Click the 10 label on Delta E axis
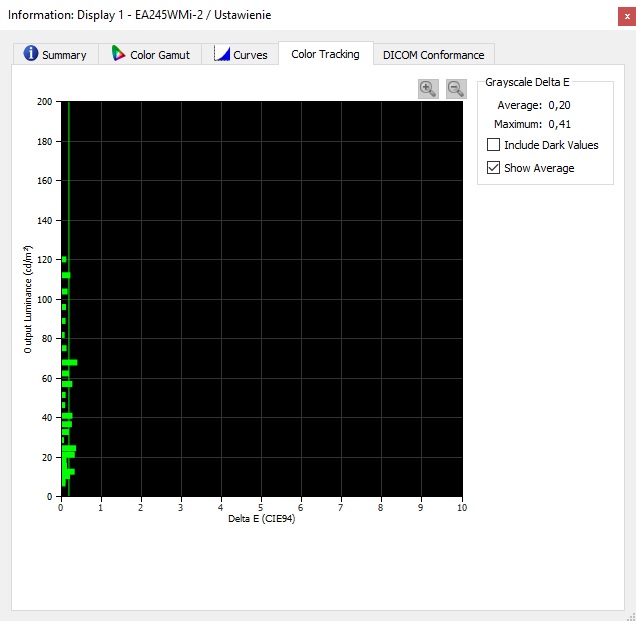The image size is (636, 621). [462, 507]
